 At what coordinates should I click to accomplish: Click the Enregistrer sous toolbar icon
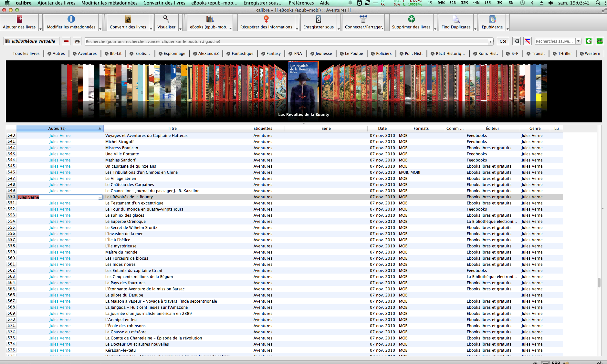319,19
